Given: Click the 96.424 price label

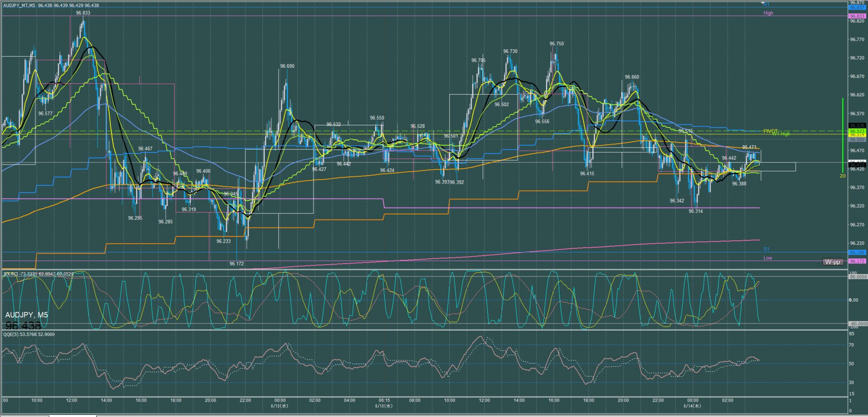Looking at the screenshot, I should tap(387, 171).
